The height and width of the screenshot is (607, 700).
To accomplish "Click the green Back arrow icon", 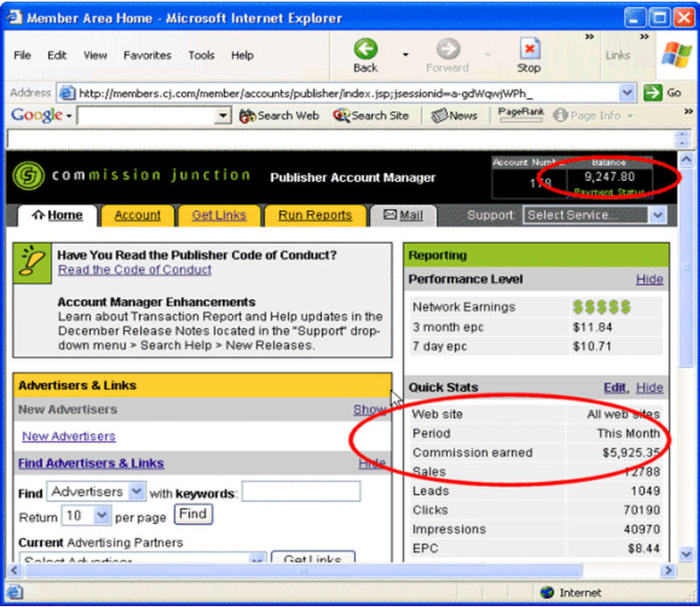I will pyautogui.click(x=366, y=49).
